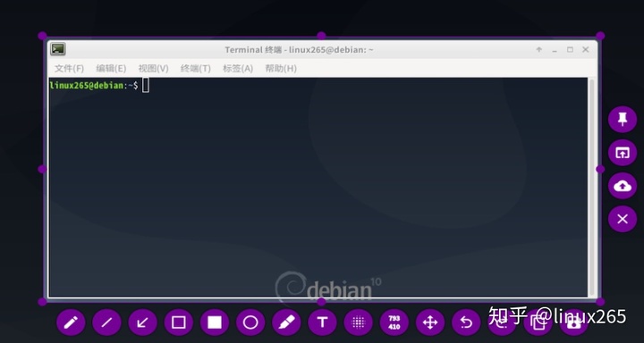Screen dimensions: 644x343
Task: Click the linux265@debian prompt text
Action: [86, 86]
